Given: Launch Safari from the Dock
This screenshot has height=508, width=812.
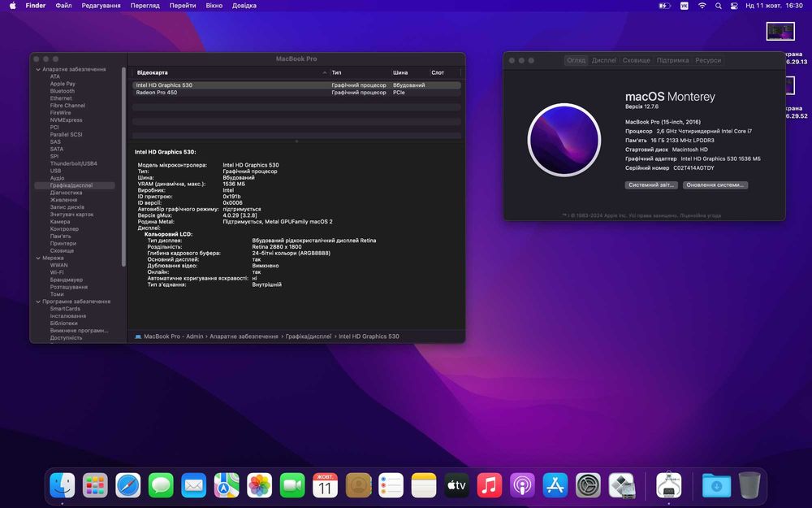Looking at the screenshot, I should tap(128, 486).
